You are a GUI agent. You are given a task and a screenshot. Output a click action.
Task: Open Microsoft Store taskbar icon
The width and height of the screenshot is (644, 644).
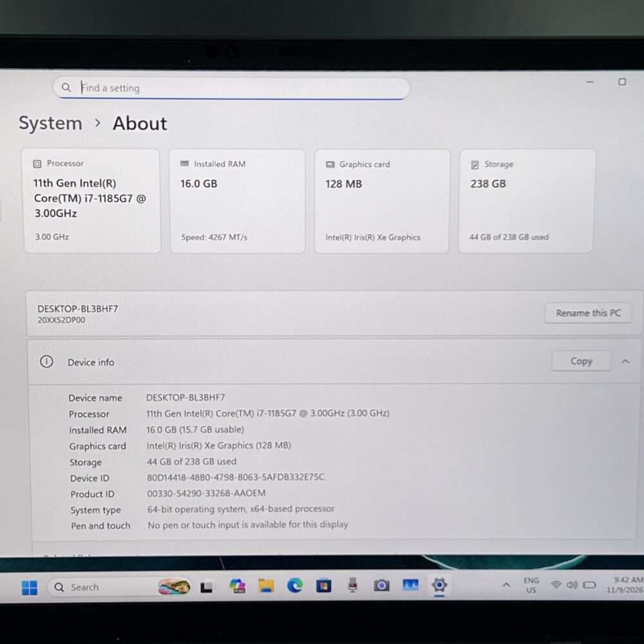324,585
